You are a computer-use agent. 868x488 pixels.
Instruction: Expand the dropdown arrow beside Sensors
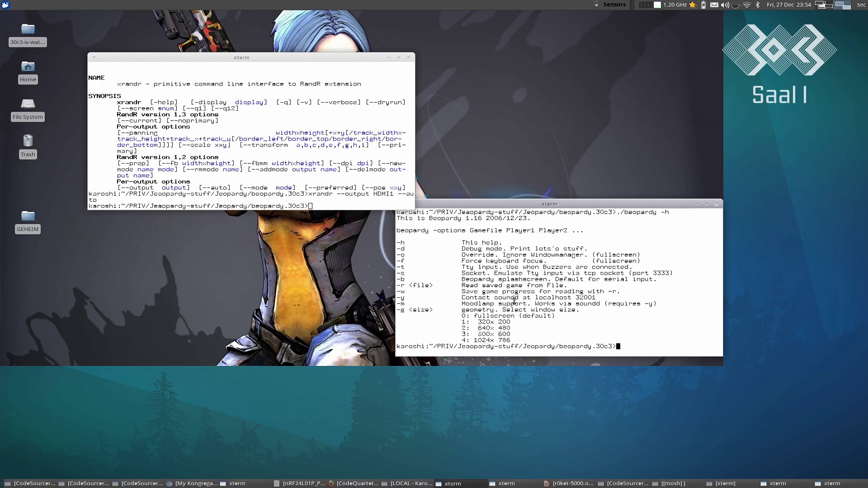pos(596,5)
